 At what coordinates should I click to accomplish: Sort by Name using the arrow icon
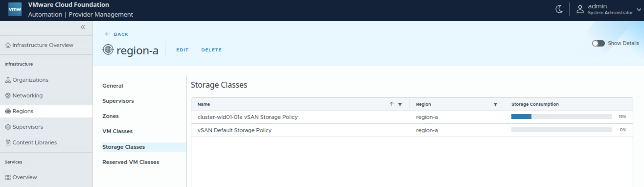coord(391,104)
